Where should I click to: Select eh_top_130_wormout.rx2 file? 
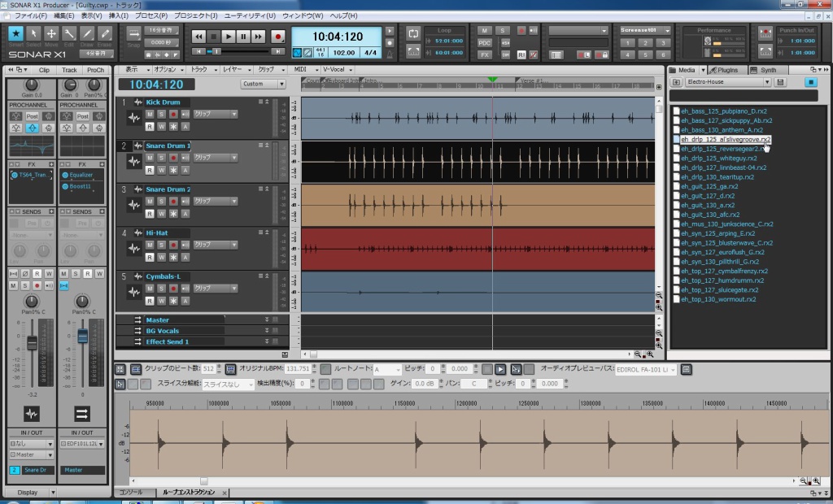[718, 299]
